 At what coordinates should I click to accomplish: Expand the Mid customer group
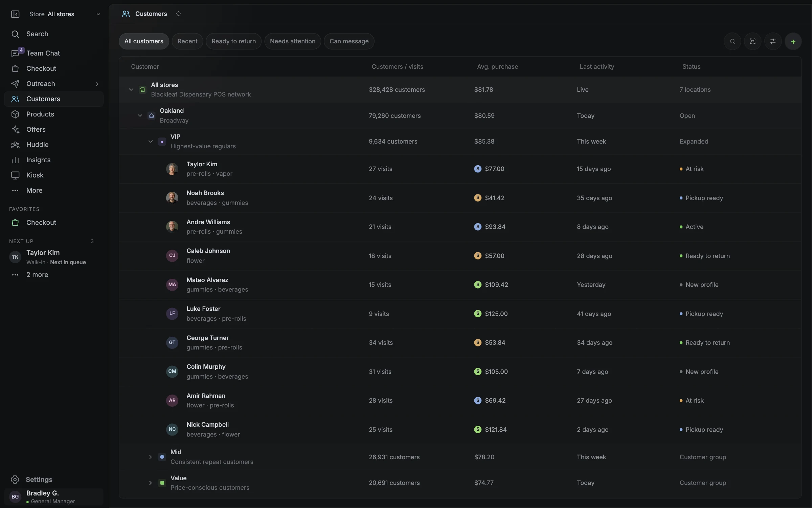pos(151,457)
